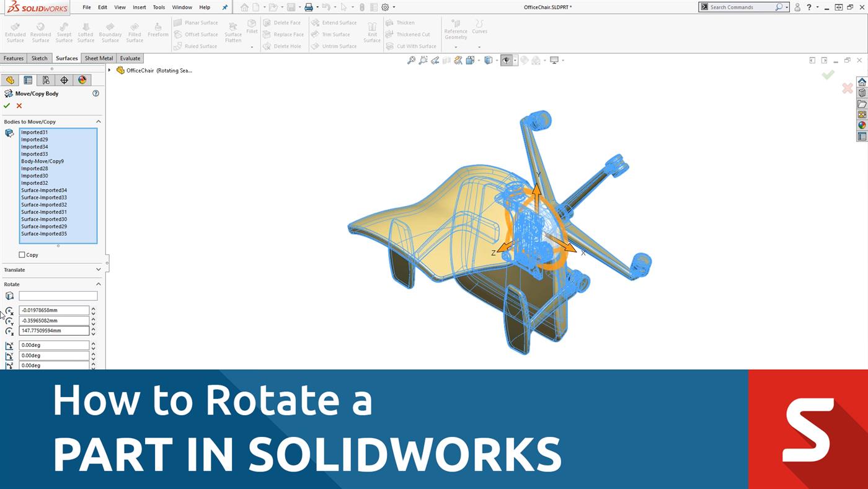Screen dimensions: 868x489
Task: Switch to the Evaluate tab
Action: click(130, 58)
